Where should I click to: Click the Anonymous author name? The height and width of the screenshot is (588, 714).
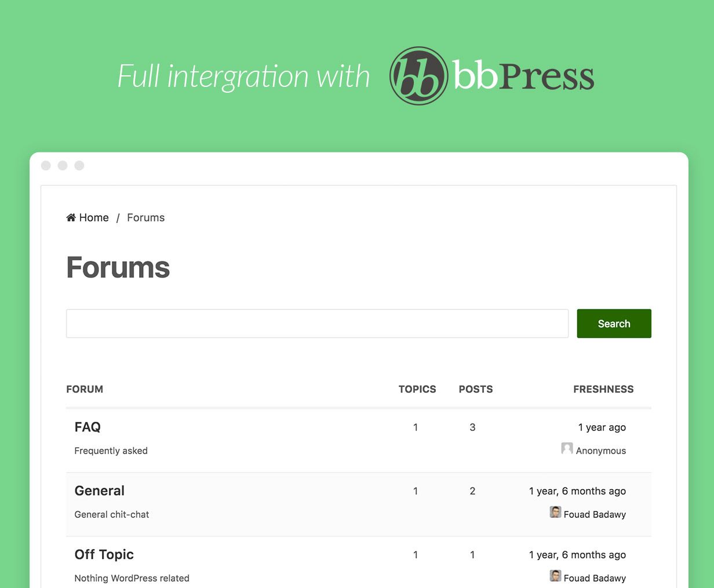(600, 451)
